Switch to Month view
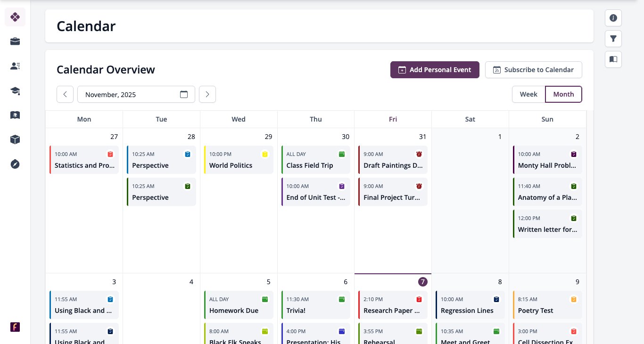This screenshot has height=344, width=644. (563, 94)
